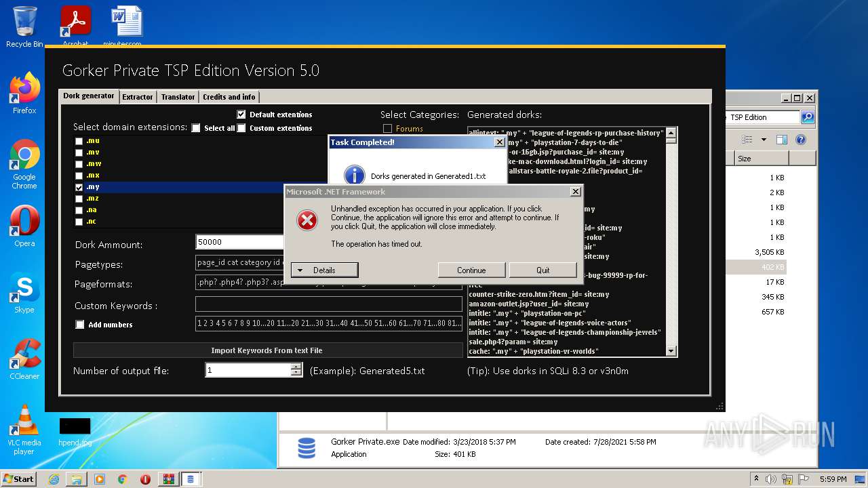
Task: Open the Recycle Bin desktop icon
Action: [24, 26]
